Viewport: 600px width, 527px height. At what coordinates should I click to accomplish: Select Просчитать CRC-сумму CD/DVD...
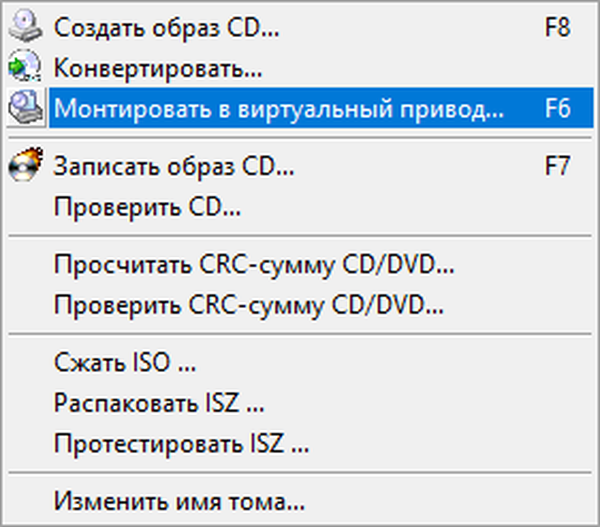pos(300,264)
